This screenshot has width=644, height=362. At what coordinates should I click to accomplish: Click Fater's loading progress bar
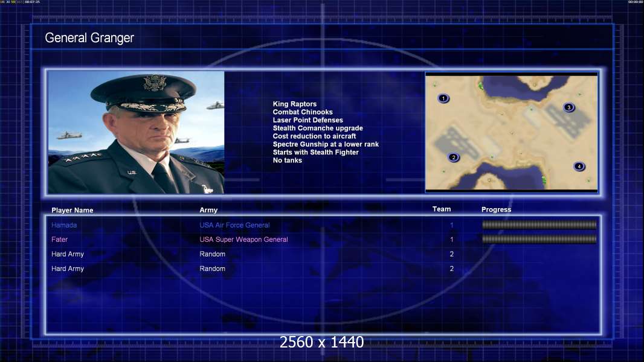tap(539, 239)
